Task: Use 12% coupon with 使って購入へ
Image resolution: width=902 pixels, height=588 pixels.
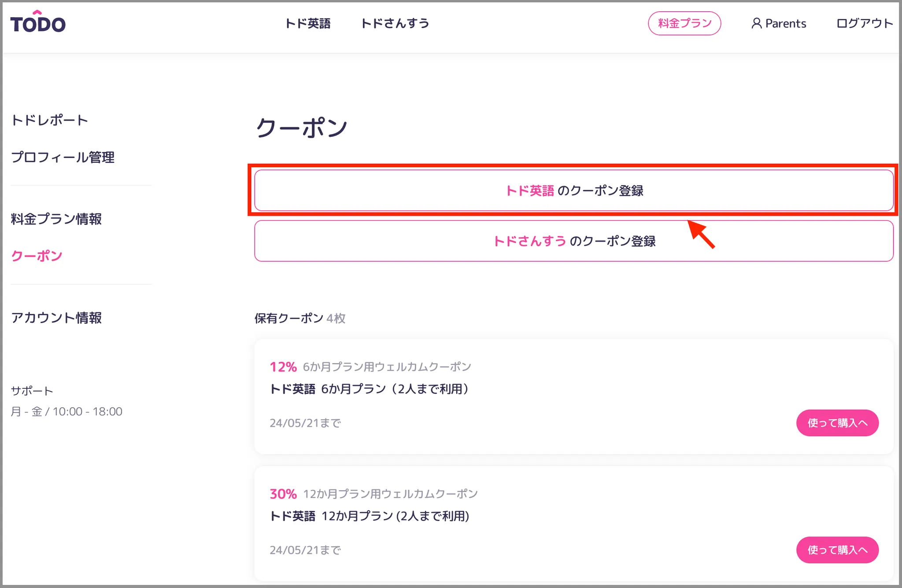Action: coord(837,423)
